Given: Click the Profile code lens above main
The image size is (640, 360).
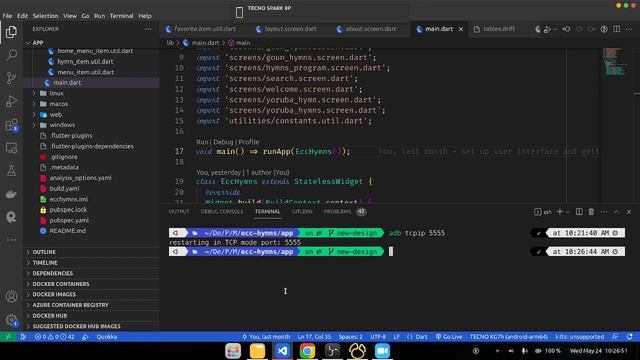Looking at the screenshot, I should pos(249,142).
